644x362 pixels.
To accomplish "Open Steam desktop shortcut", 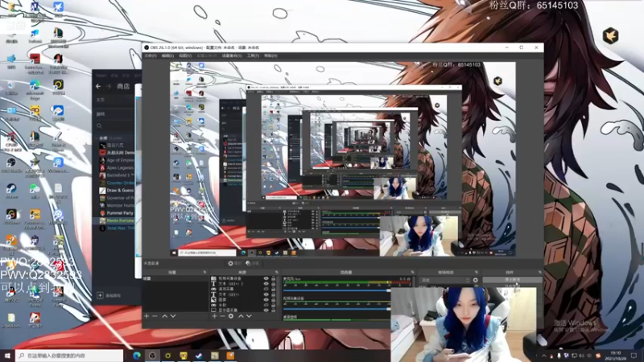I will 11,191.
